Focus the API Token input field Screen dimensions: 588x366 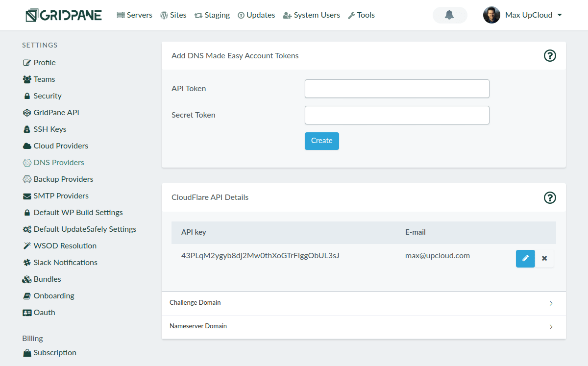coord(397,89)
